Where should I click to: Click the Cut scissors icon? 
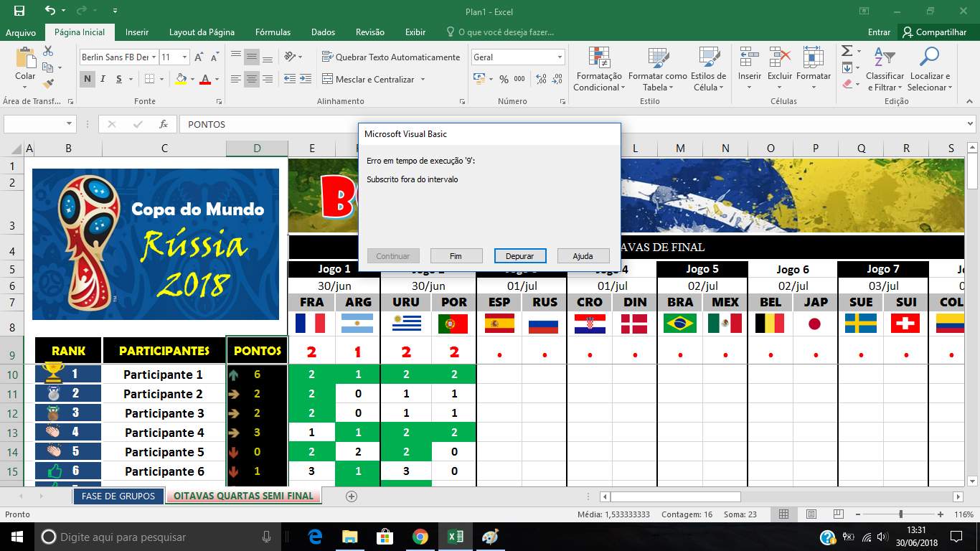(48, 52)
